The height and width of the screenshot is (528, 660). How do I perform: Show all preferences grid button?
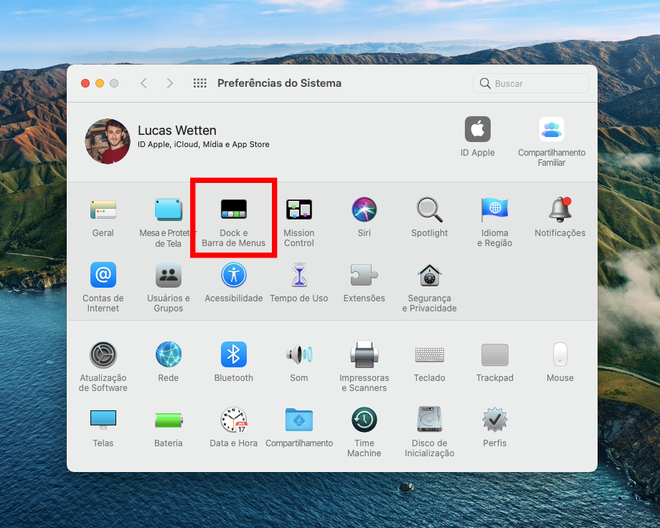tap(200, 83)
